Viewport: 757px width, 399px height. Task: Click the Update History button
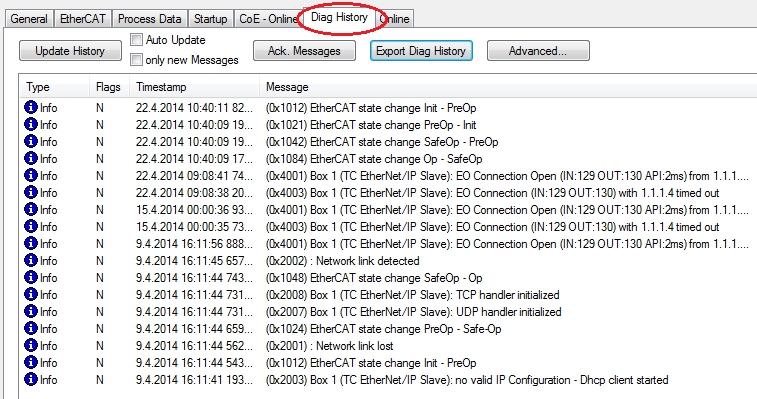click(x=70, y=51)
